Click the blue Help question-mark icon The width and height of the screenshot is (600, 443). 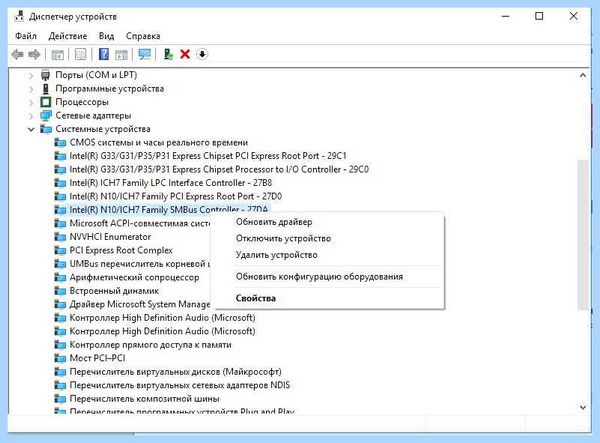click(104, 54)
